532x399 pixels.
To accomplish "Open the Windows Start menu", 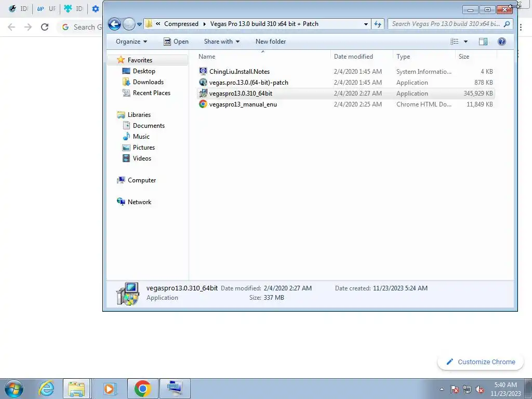I will [x=14, y=389].
